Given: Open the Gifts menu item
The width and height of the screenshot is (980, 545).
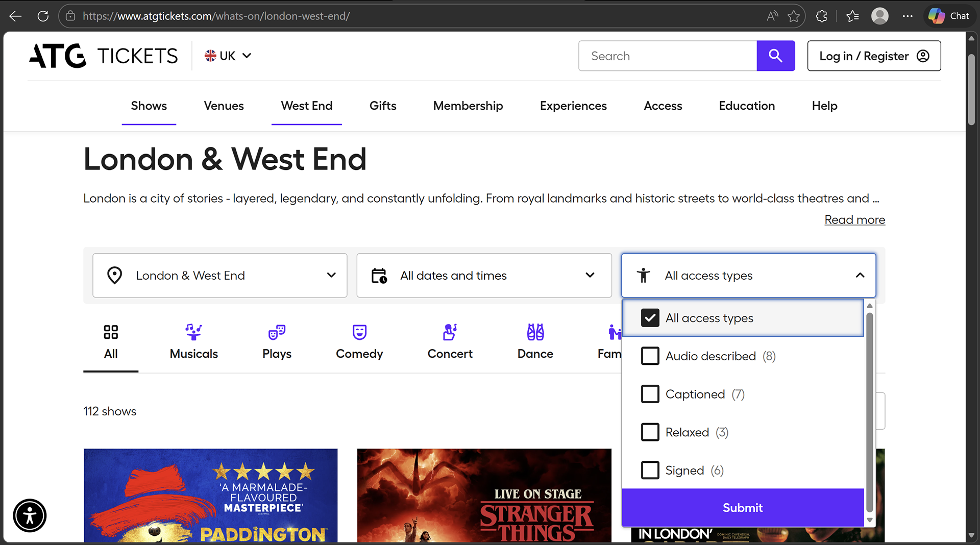Looking at the screenshot, I should click(383, 106).
